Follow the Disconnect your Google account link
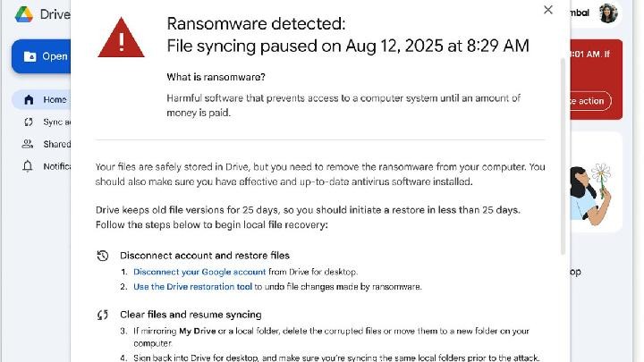644x362 pixels. pyautogui.click(x=199, y=272)
